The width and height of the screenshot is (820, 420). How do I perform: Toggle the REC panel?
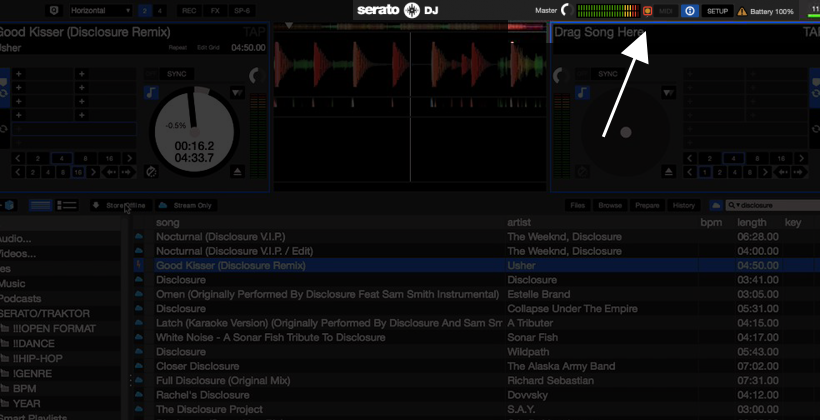point(190,10)
